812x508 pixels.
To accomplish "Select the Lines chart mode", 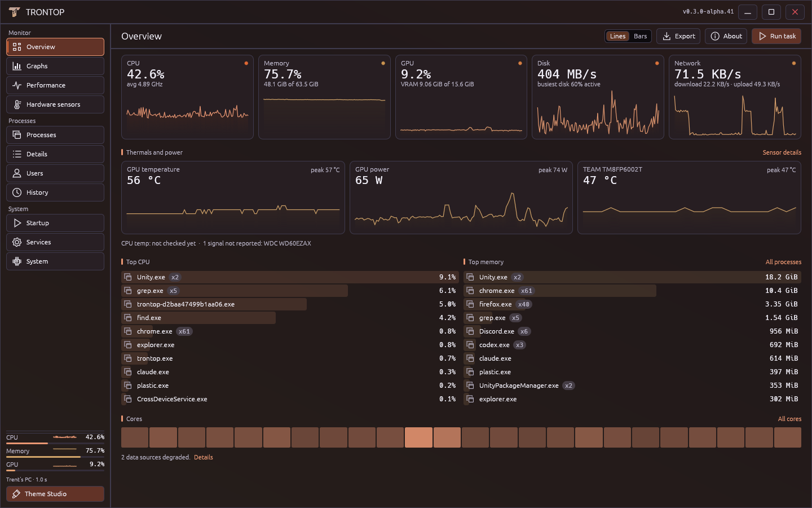I will click(x=617, y=36).
